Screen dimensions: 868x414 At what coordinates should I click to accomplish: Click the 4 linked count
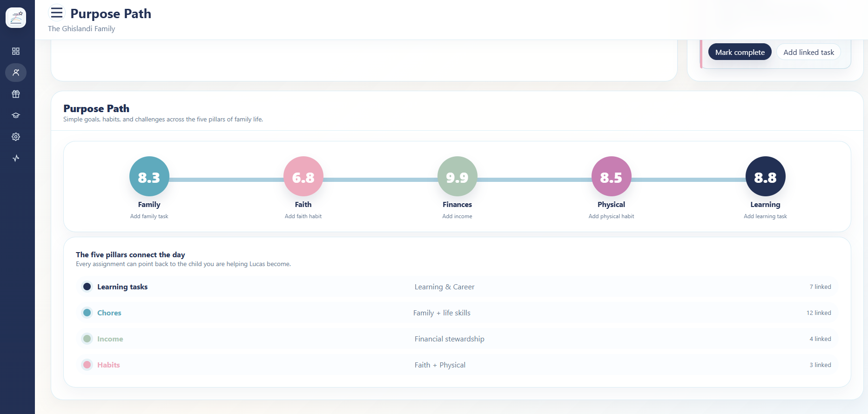(820, 339)
